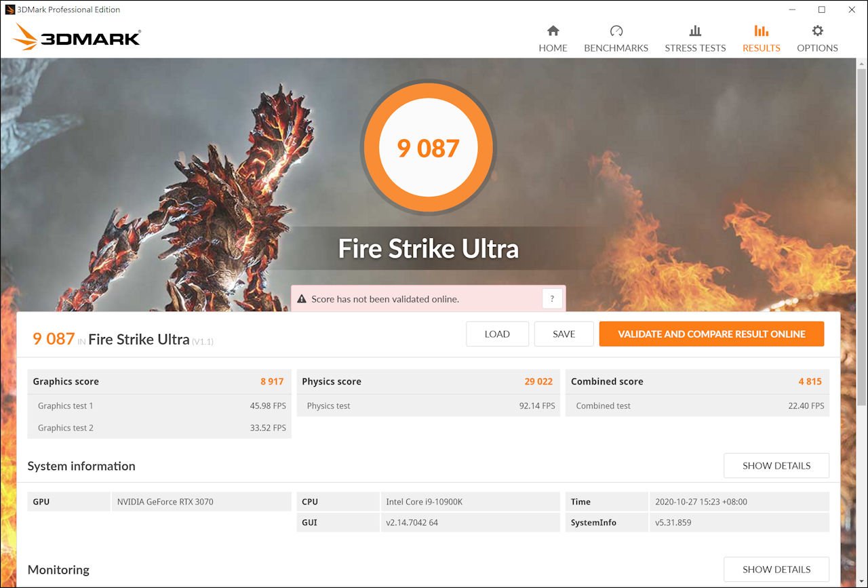This screenshot has width=868, height=588.
Task: Click the scrollbar down arrow
Action: pyautogui.click(x=862, y=581)
